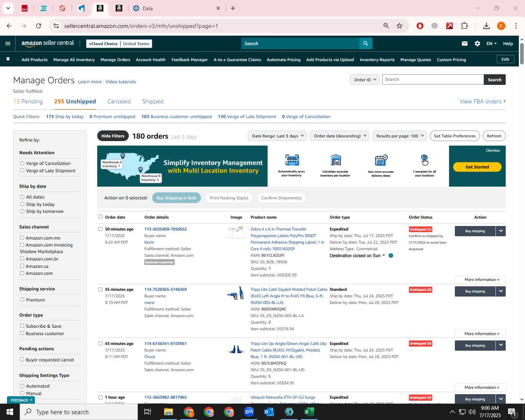Open Results per page 100 dropdown

click(x=399, y=136)
